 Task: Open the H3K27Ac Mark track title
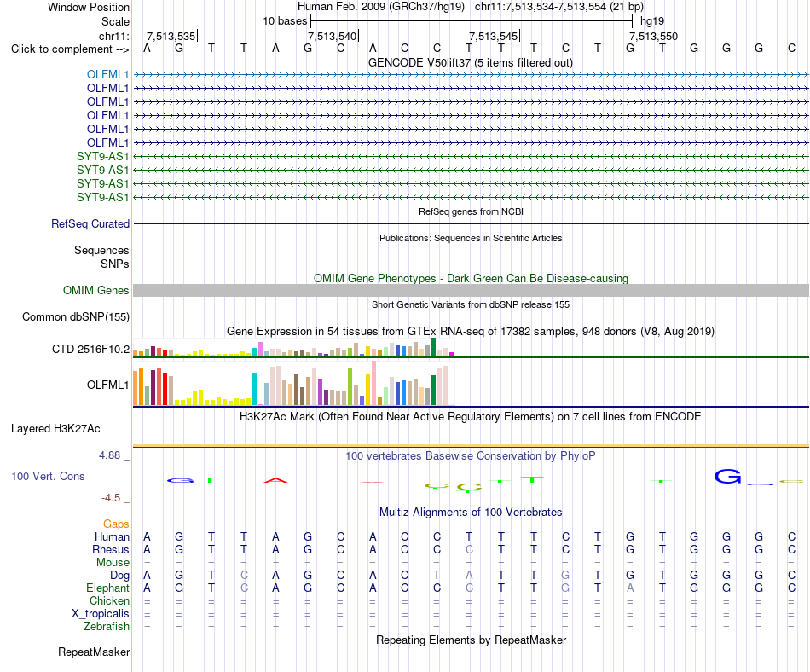click(470, 417)
